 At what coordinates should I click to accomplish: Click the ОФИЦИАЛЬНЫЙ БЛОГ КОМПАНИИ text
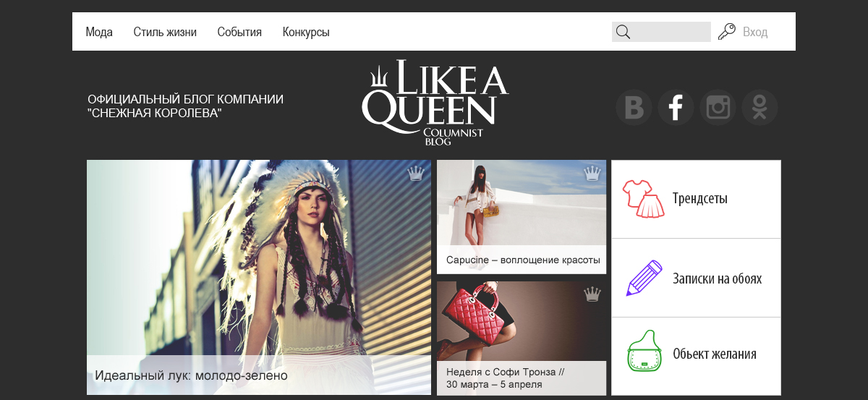pyautogui.click(x=185, y=99)
